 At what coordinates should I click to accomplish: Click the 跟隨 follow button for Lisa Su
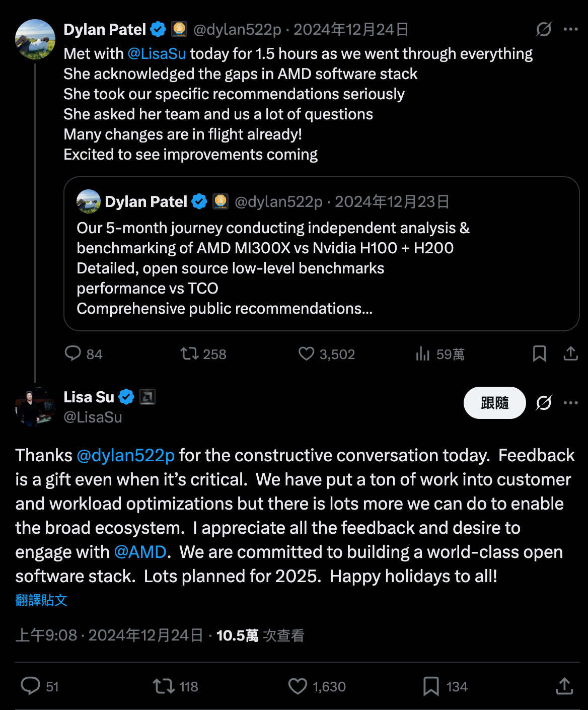click(494, 403)
